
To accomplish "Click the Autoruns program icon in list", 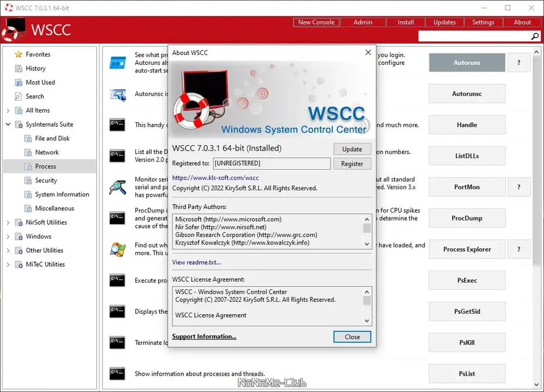I will [x=118, y=63].
